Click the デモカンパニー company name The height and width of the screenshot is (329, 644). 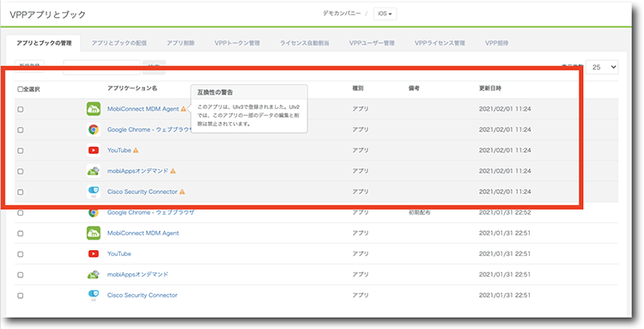tap(342, 14)
